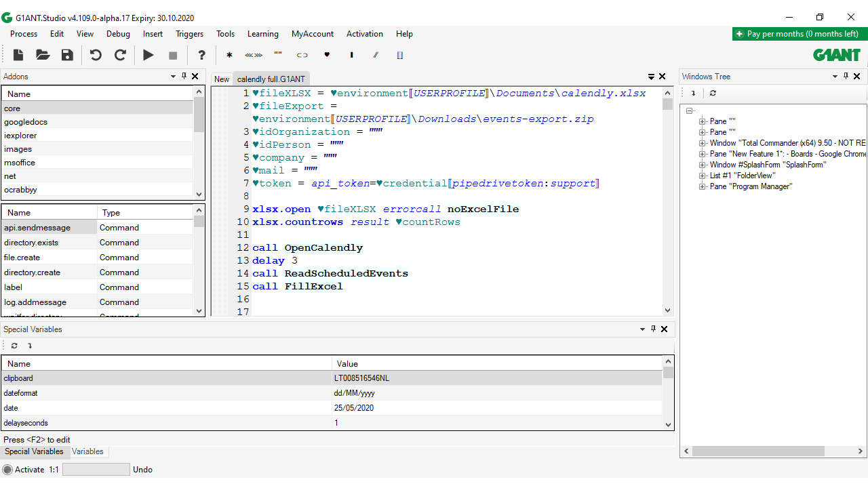Open the Activation menu
This screenshot has width=868, height=488.
[x=365, y=34]
